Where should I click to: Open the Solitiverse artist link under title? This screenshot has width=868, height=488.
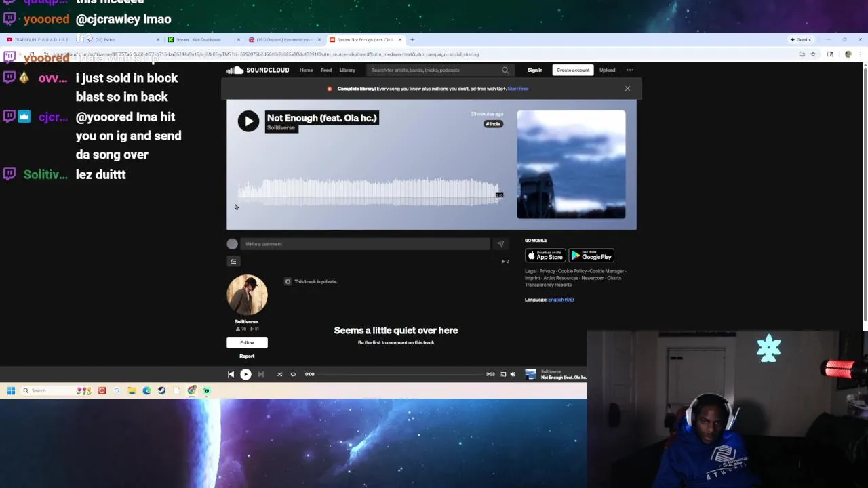pyautogui.click(x=281, y=128)
